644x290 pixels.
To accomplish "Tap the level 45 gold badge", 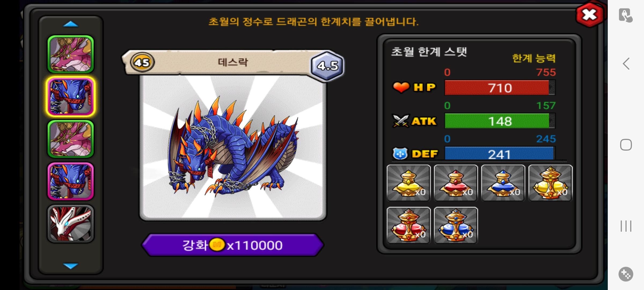I will 142,62.
